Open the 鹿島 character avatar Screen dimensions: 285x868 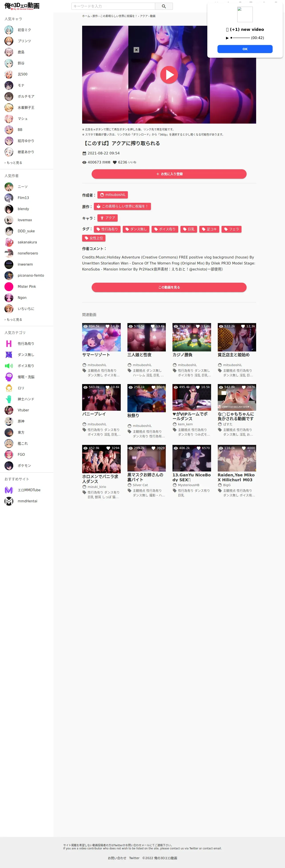(x=9, y=52)
